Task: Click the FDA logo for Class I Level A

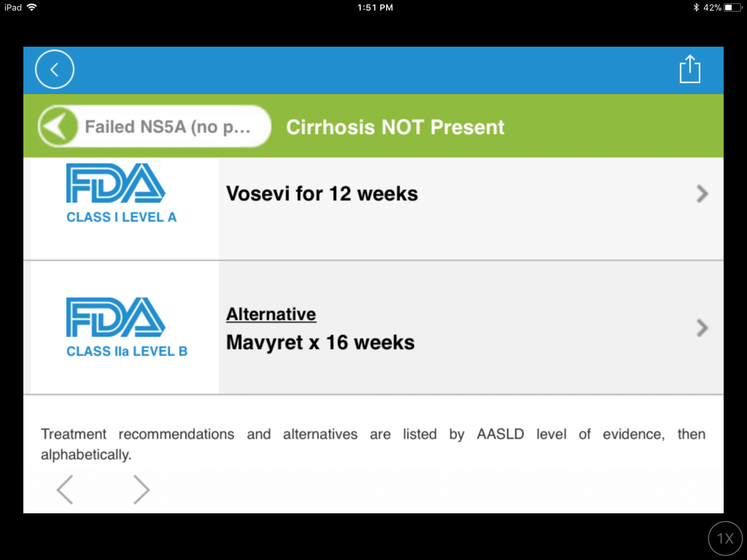Action: pyautogui.click(x=116, y=183)
